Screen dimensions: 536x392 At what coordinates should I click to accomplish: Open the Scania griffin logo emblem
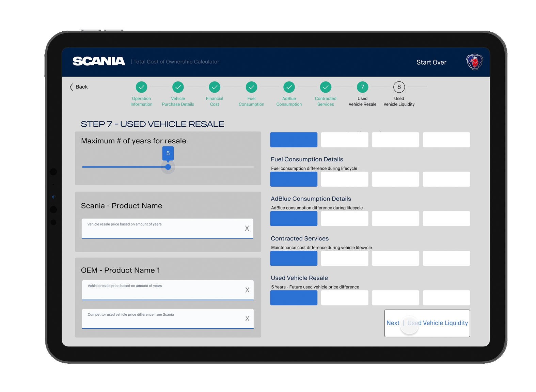pos(474,62)
